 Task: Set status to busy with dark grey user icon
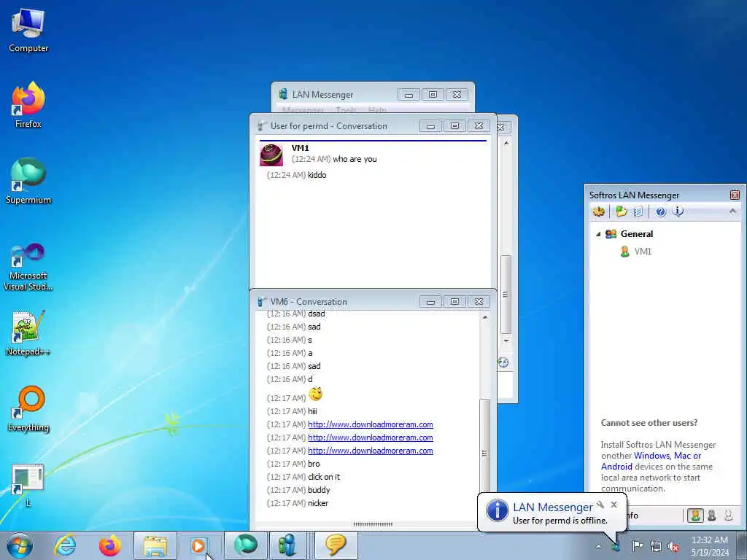[x=712, y=516]
